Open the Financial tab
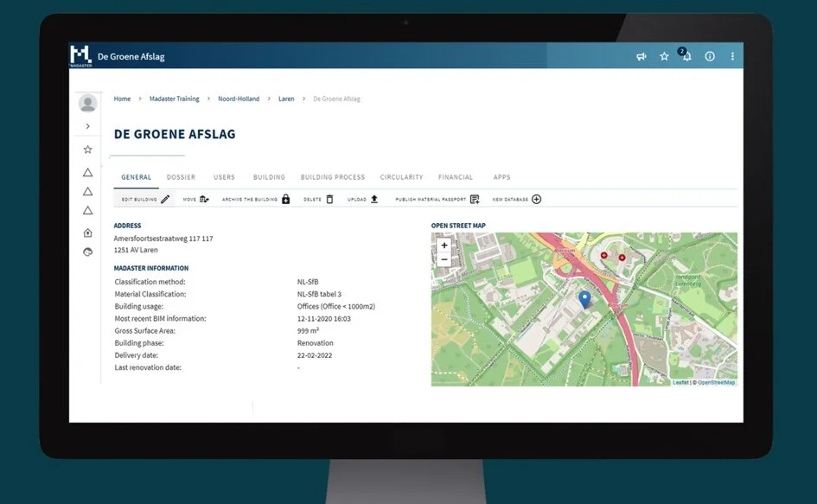 (x=456, y=177)
